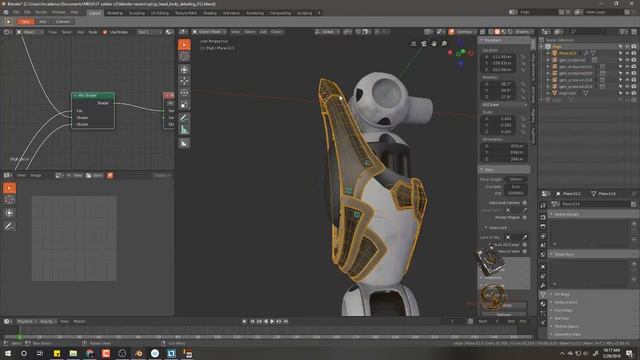The height and width of the screenshot is (360, 640).
Task: Open the viewport Add menu
Action: [x=263, y=32]
